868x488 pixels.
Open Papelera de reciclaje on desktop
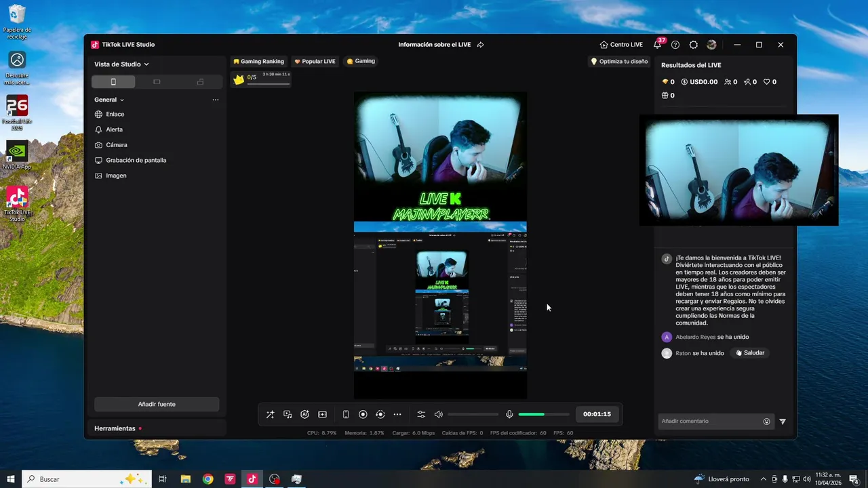click(x=17, y=22)
